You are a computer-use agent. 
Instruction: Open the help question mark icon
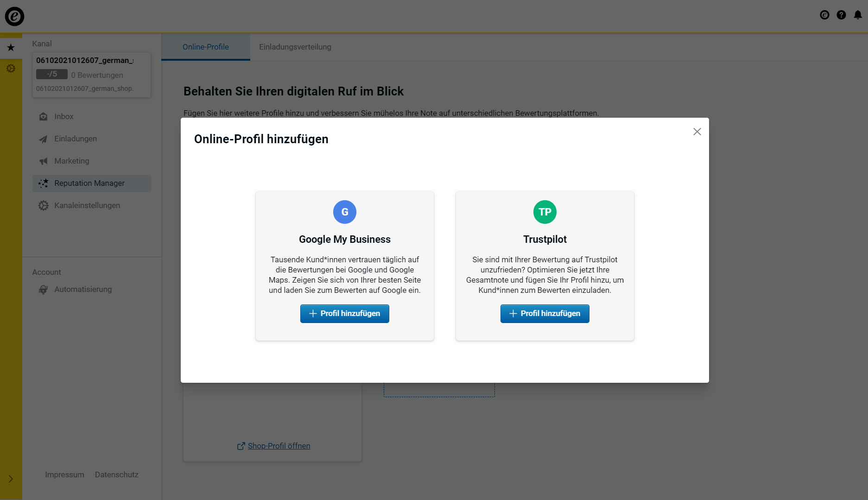click(x=841, y=15)
